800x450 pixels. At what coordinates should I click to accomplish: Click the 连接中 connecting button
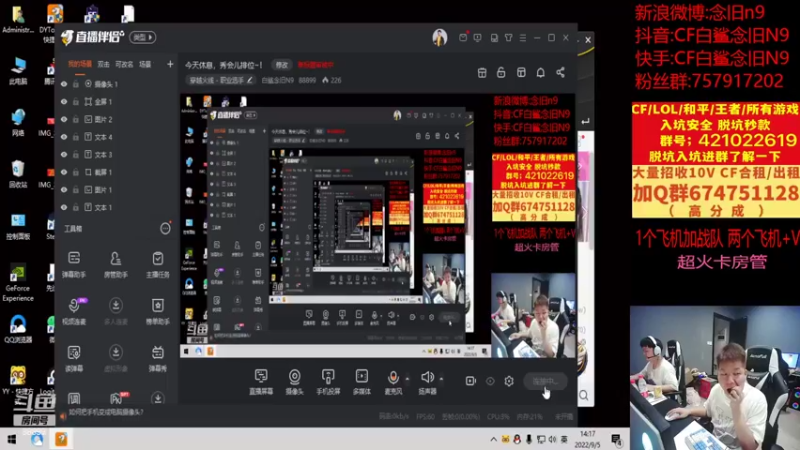545,381
